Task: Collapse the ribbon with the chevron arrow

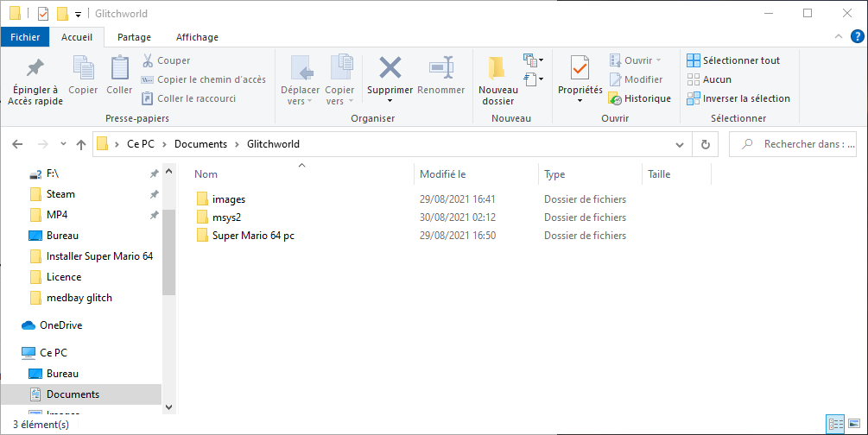Action: (837, 37)
